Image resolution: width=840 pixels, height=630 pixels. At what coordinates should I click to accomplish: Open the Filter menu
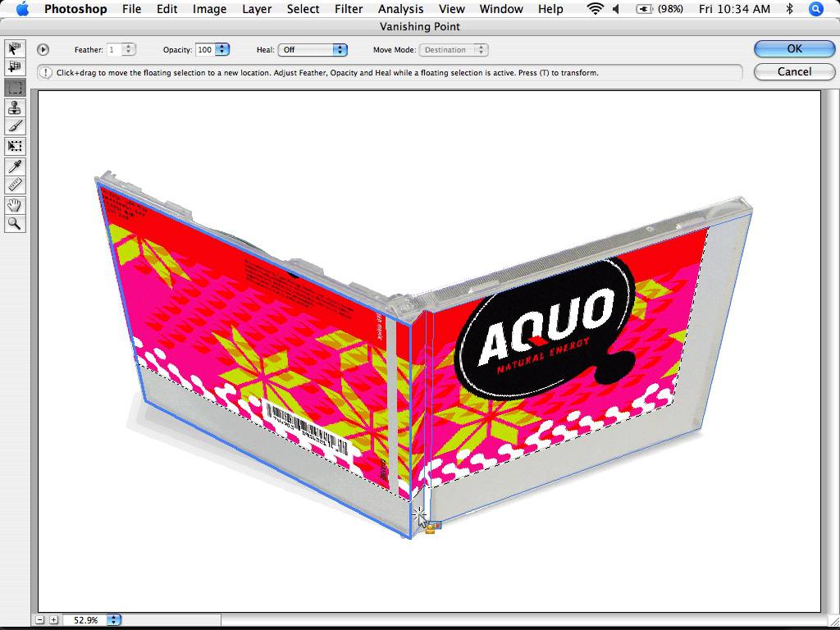tap(349, 8)
